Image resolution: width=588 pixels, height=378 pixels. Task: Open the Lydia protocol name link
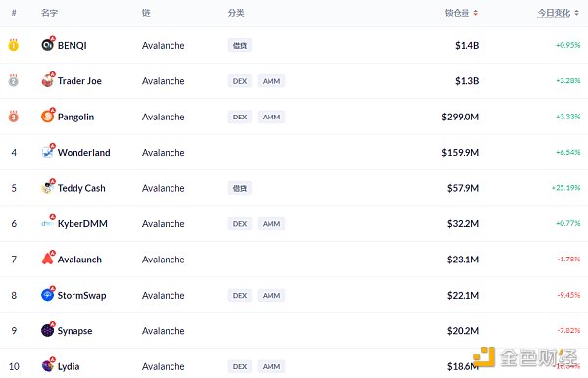click(x=69, y=366)
